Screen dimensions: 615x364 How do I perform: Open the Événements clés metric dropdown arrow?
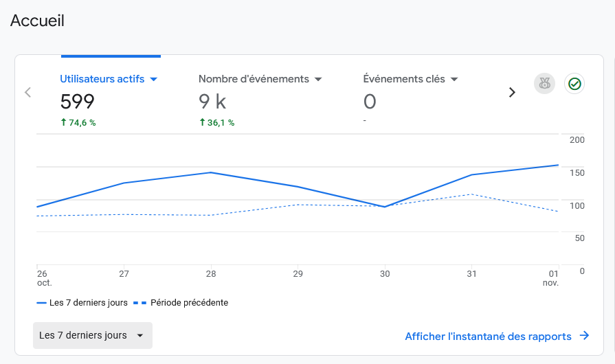[454, 79]
